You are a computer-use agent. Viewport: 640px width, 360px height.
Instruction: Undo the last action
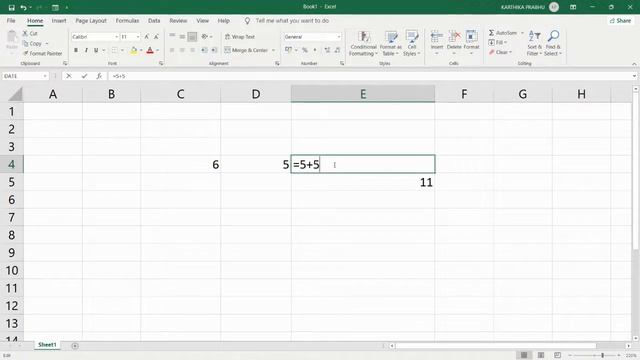coord(23,7)
